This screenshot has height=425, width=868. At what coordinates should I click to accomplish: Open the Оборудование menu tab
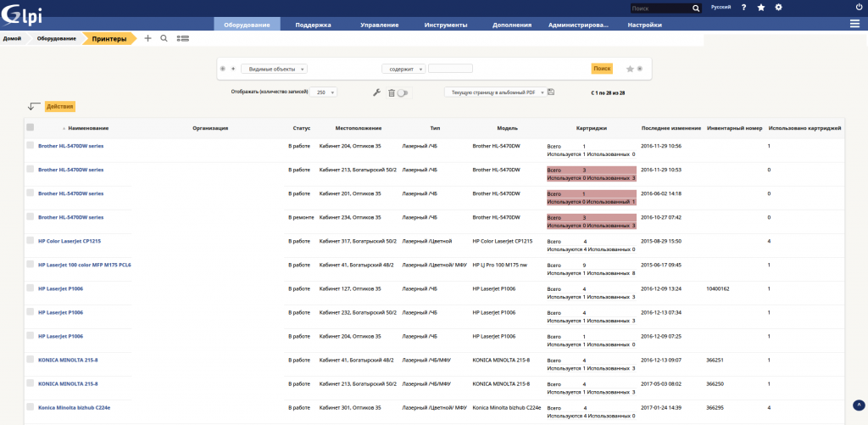pos(247,25)
